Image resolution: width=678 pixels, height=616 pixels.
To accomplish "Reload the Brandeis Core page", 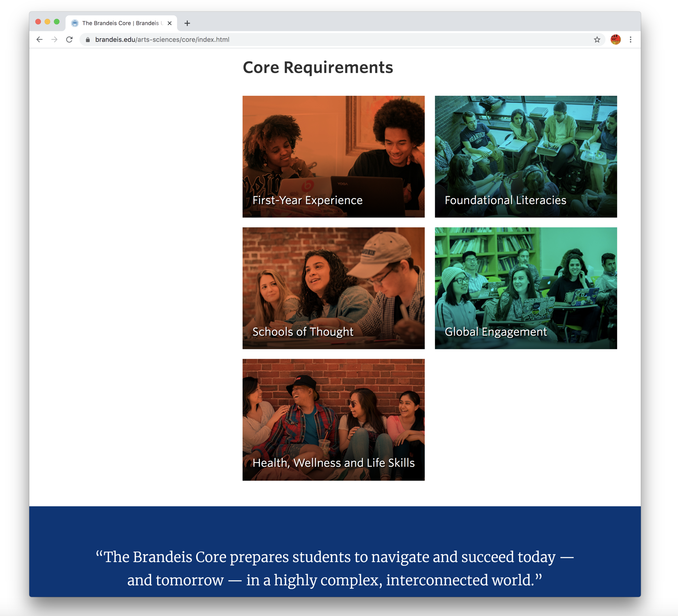I will [69, 40].
